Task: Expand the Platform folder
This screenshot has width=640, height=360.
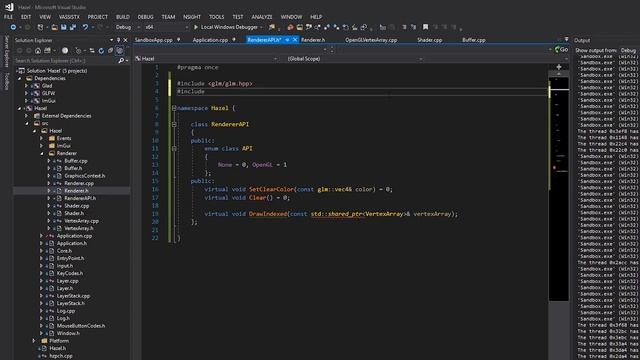Action: [34, 341]
